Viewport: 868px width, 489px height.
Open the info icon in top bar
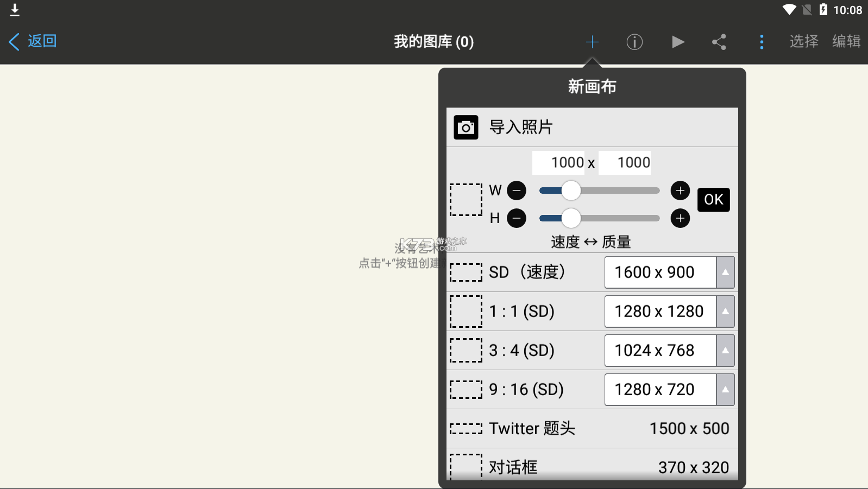coord(634,42)
